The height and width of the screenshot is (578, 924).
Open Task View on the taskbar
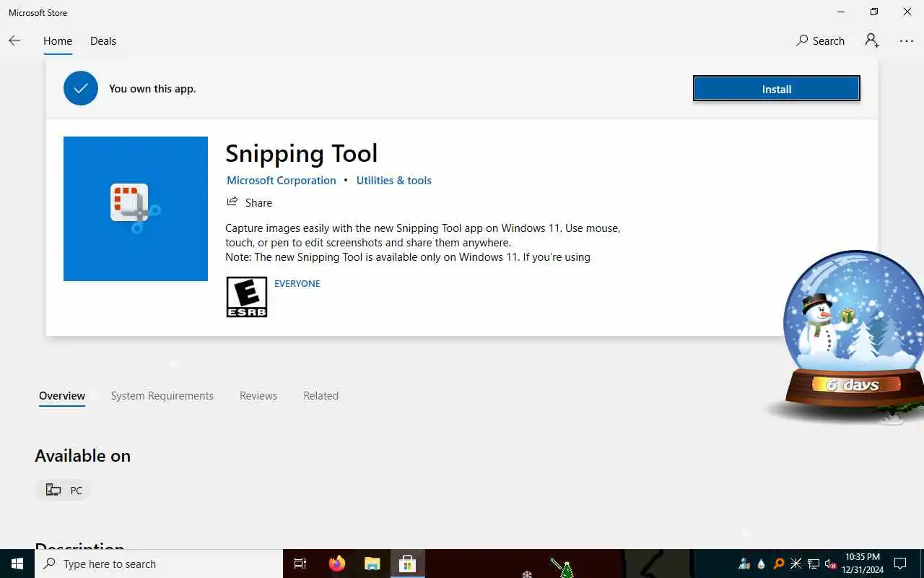click(300, 564)
